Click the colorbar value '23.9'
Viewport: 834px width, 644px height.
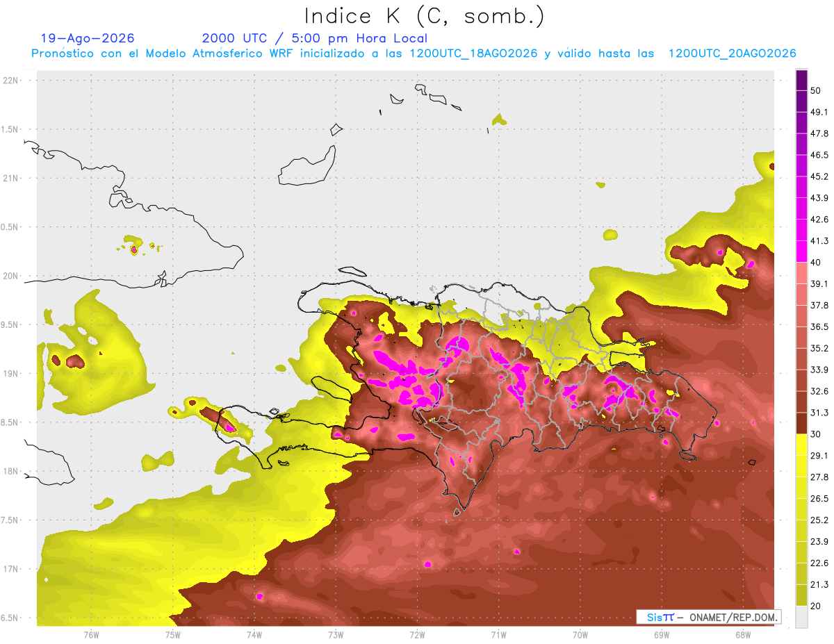tap(819, 542)
